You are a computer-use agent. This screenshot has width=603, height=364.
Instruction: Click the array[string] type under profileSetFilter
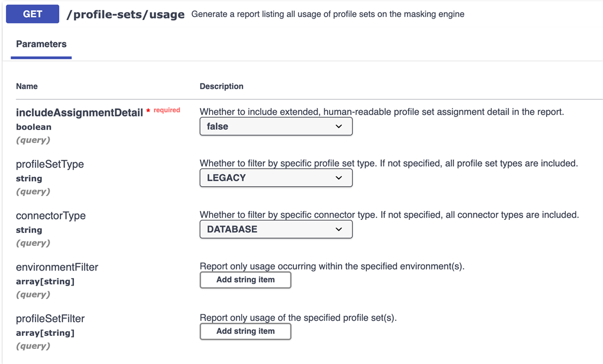click(45, 333)
